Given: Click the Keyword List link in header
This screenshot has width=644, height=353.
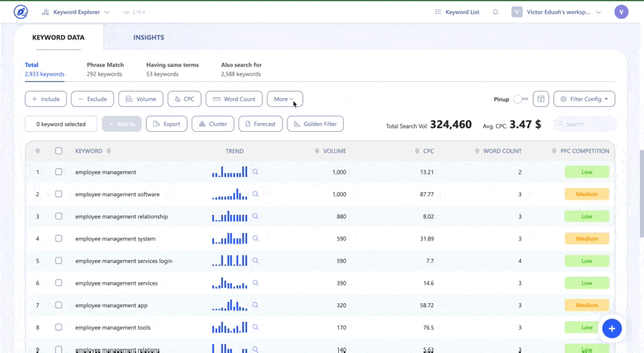Looking at the screenshot, I should pos(462,12).
